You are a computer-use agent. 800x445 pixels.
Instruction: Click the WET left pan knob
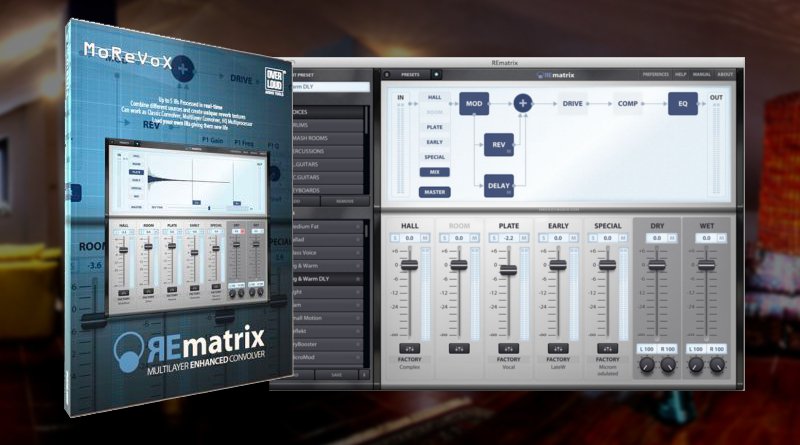[x=696, y=365]
